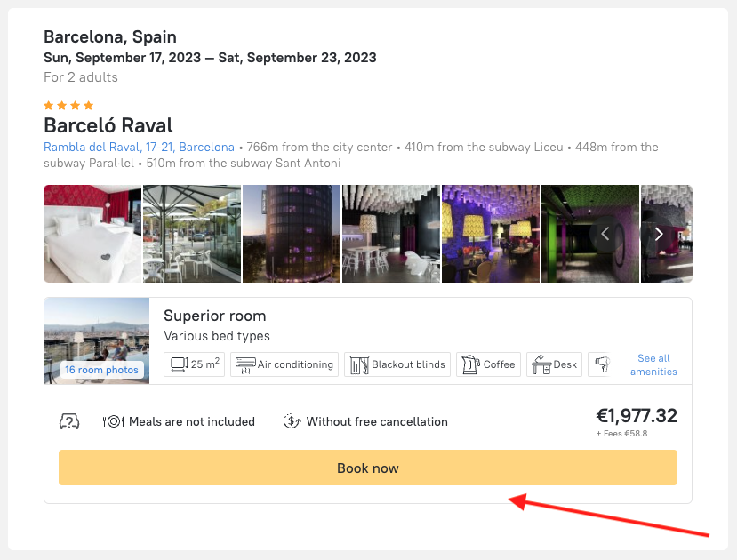Click the bed type question icon

pyautogui.click(x=69, y=421)
